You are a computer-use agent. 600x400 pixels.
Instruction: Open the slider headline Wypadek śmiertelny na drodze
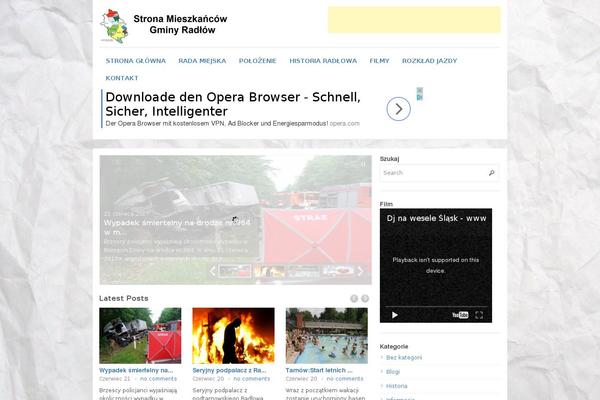tap(177, 227)
